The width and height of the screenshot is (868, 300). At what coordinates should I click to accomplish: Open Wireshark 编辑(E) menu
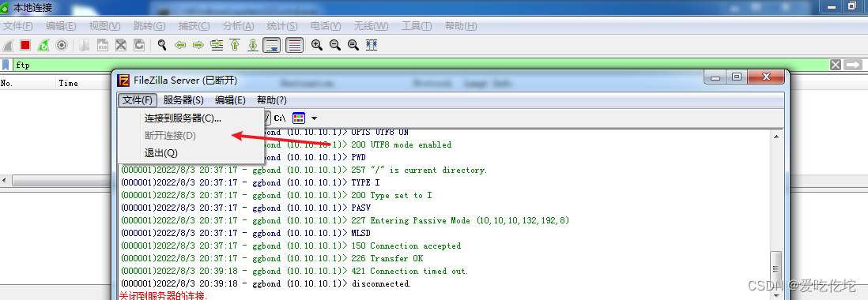[x=61, y=26]
